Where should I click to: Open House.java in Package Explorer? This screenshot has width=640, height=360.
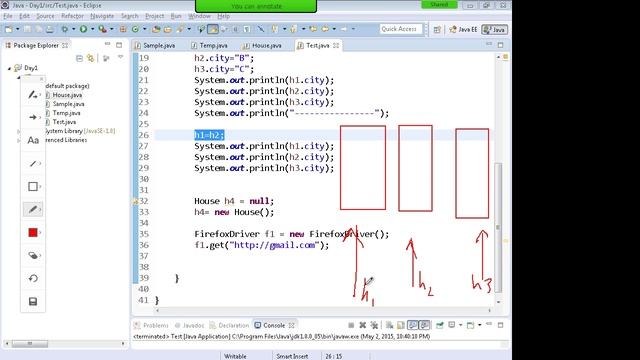click(x=67, y=95)
